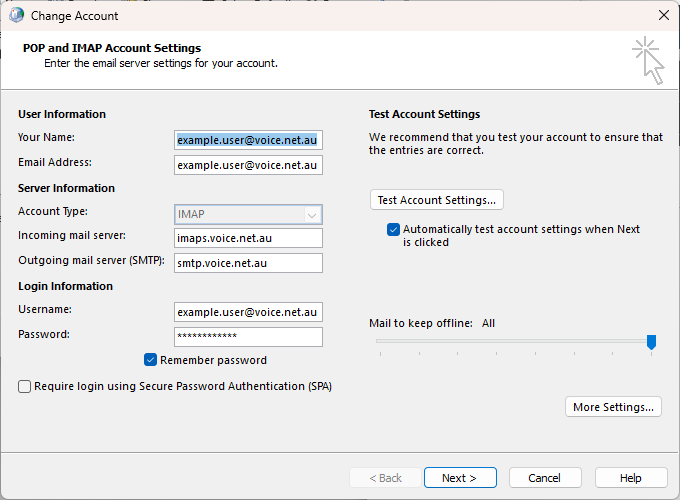Click into the Email Address field

tap(247, 165)
